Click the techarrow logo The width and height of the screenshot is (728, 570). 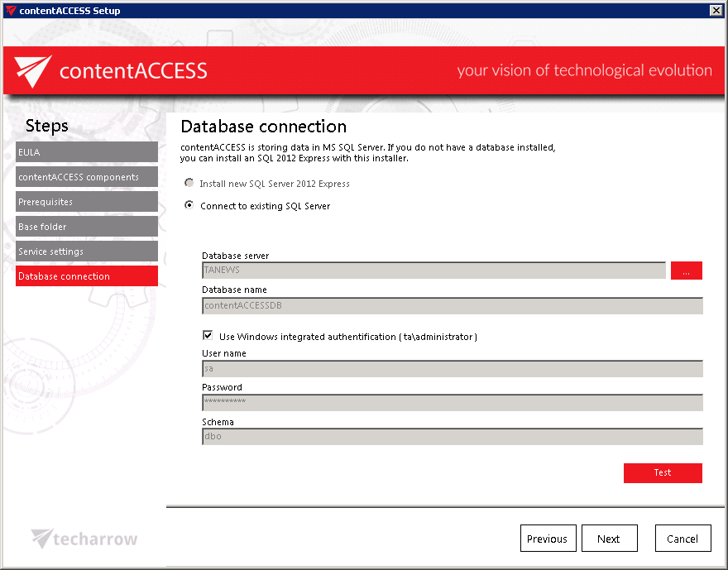click(84, 539)
